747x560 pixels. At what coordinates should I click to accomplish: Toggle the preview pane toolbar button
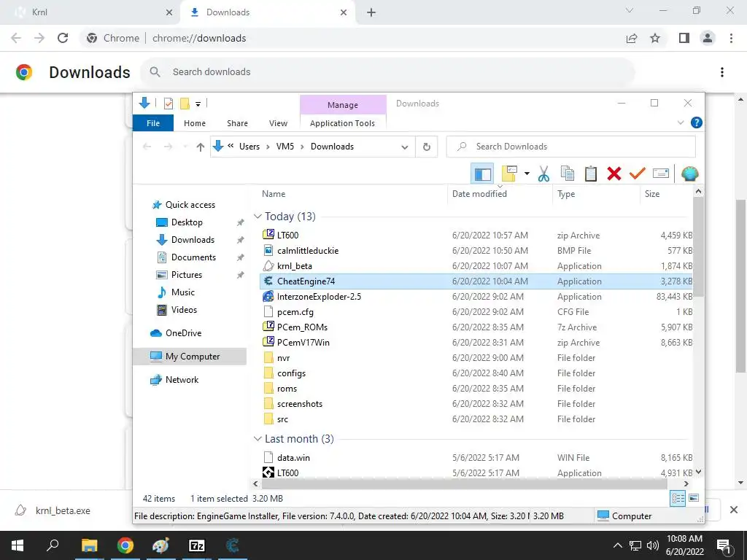click(x=482, y=174)
